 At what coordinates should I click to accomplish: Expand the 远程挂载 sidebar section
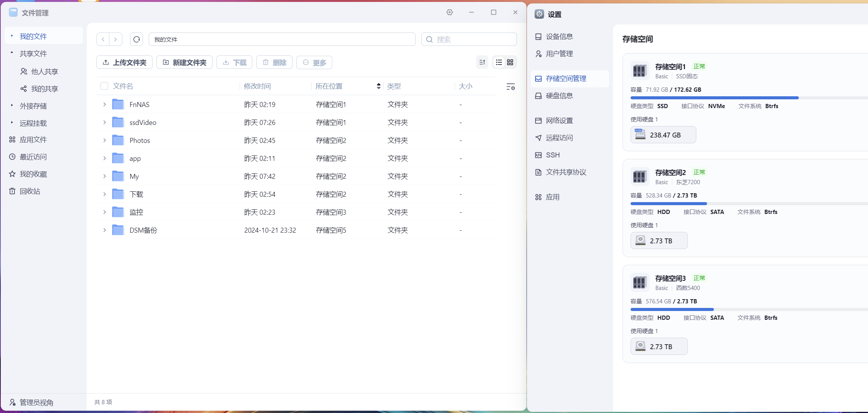tap(12, 123)
